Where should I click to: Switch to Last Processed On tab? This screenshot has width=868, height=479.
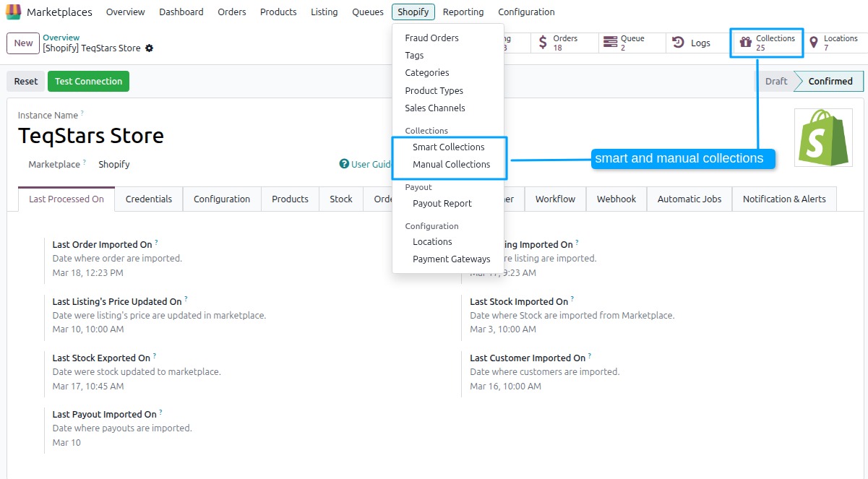66,199
